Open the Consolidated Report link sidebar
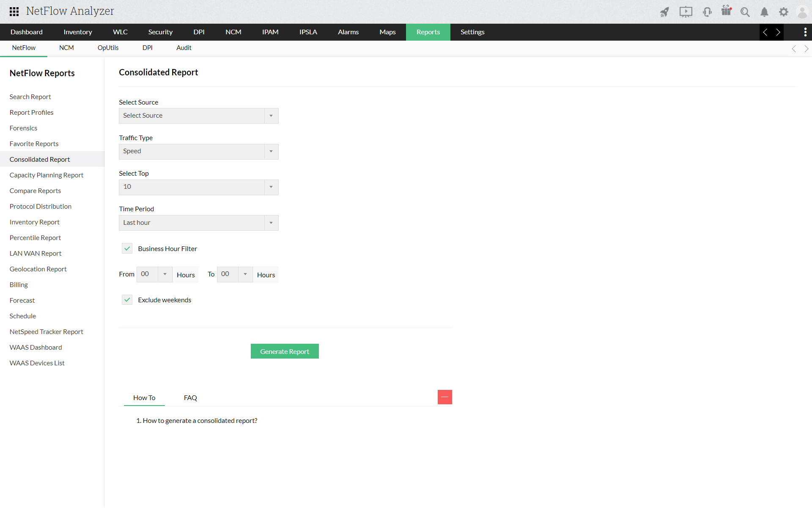This screenshot has height=508, width=812. 39,159
